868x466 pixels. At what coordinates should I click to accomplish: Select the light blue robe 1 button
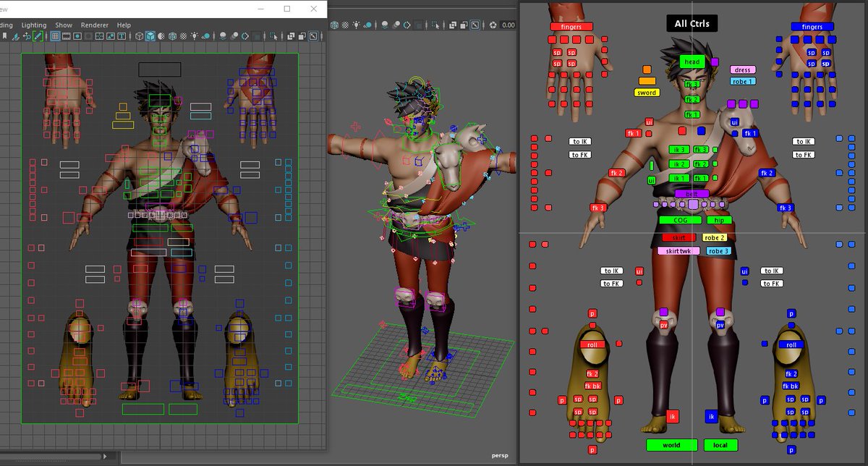742,81
